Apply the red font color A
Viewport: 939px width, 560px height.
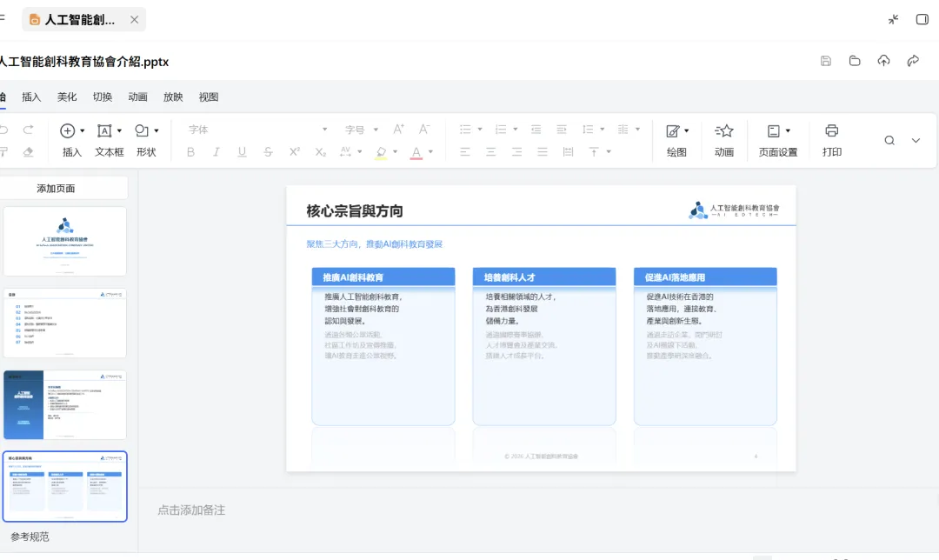pos(416,153)
